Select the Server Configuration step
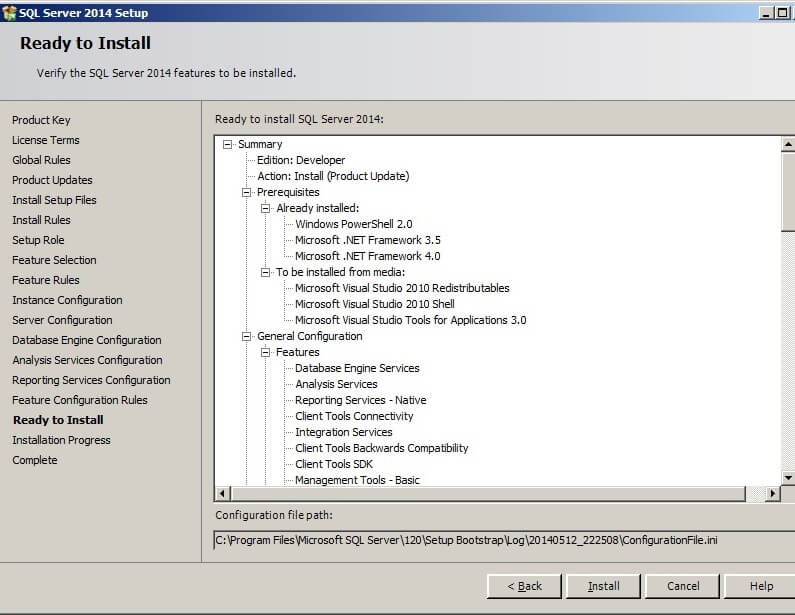Image resolution: width=795 pixels, height=615 pixels. click(x=62, y=320)
